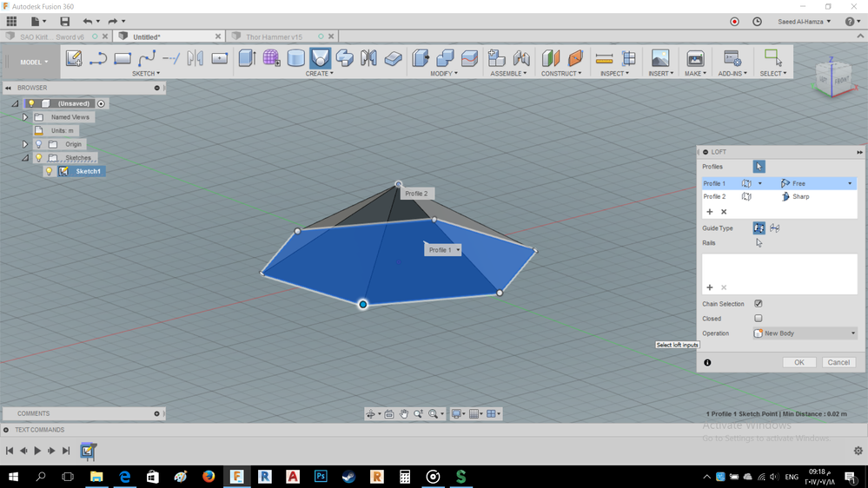Viewport: 868px width, 488px height.
Task: Click the Save icon in the top bar
Action: 64,21
